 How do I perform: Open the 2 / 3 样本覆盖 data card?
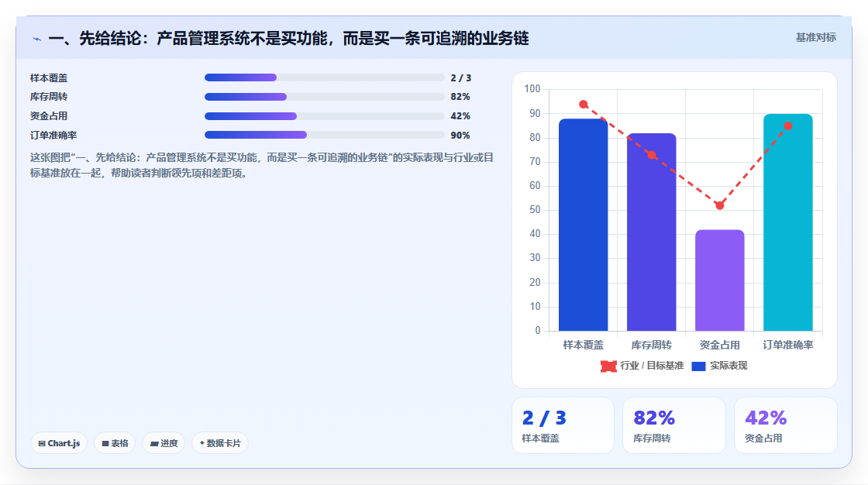[x=563, y=425]
